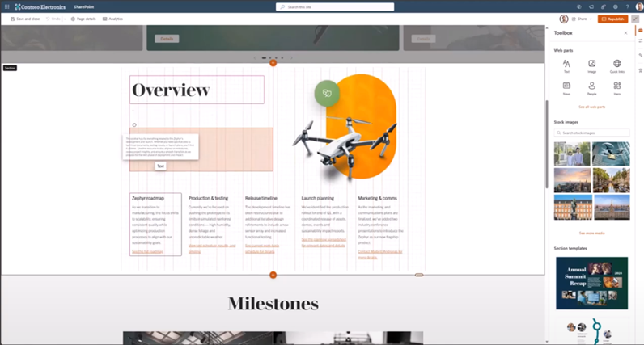Click See all web parts link
This screenshot has width=644, height=345.
pyautogui.click(x=592, y=107)
